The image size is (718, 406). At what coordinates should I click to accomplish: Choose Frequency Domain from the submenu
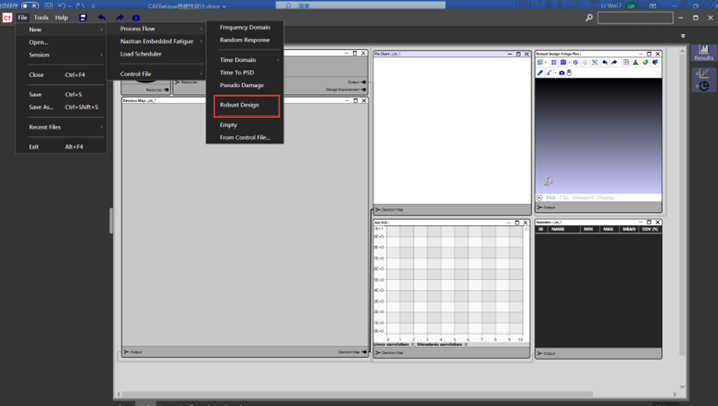click(x=245, y=27)
